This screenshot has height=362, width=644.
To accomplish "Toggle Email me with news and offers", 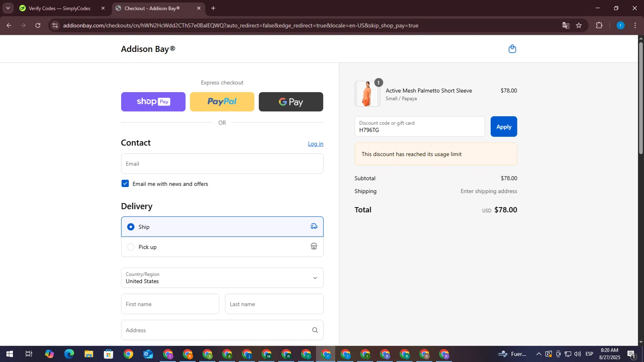I will (x=125, y=184).
